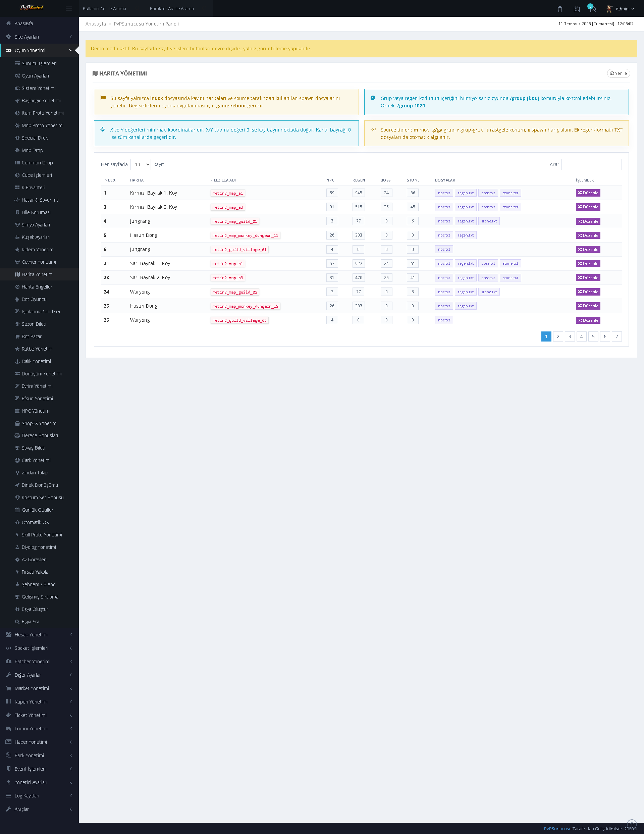Open Zindan Takip sidebar item
This screenshot has height=834, width=644.
(39, 473)
